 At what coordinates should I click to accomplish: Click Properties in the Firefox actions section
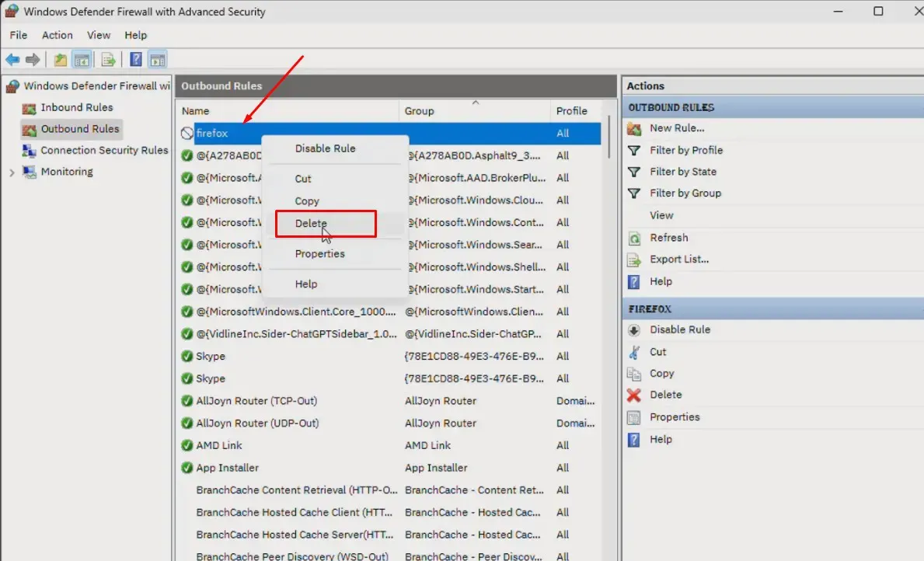point(675,417)
